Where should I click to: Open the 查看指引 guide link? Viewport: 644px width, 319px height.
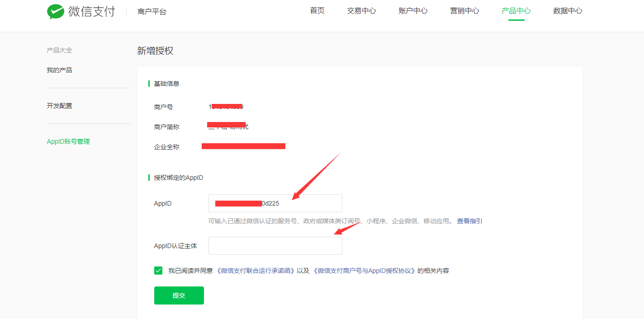[469, 221]
